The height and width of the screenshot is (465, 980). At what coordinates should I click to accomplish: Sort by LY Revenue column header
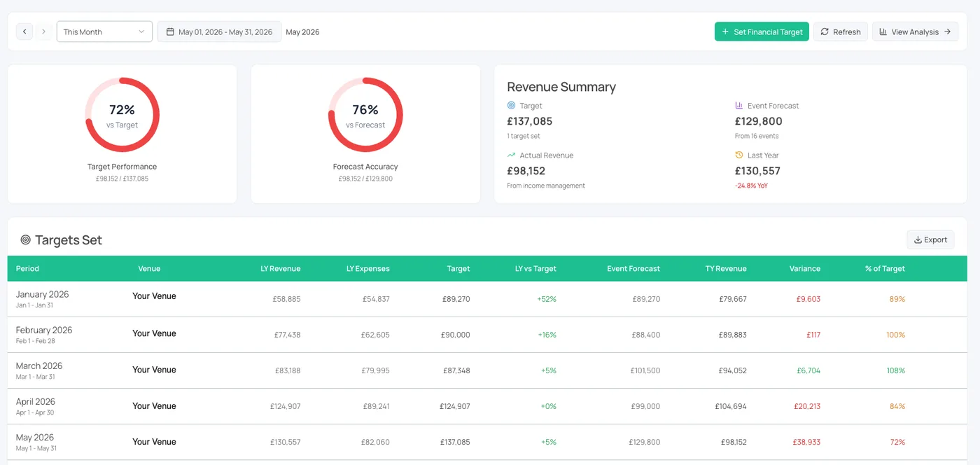280,269
